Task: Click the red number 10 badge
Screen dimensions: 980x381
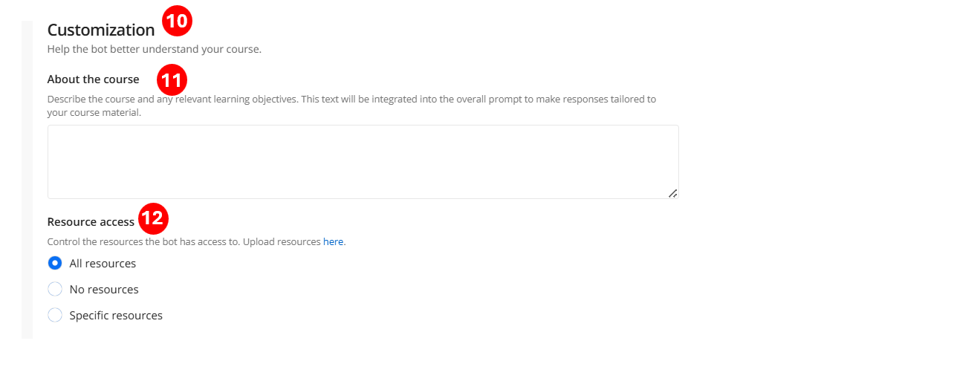Action: click(177, 21)
